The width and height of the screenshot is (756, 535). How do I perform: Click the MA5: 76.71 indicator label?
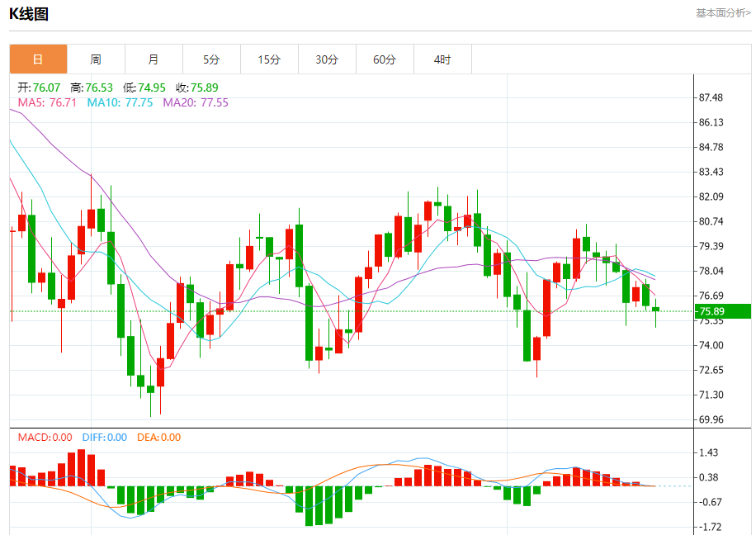click(47, 102)
